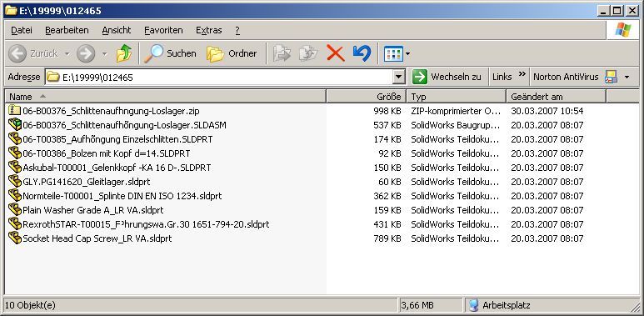Screen dimensions: 644x316
Task: Expand the Norton AntiVirus dropdown arrow
Action: click(x=627, y=77)
